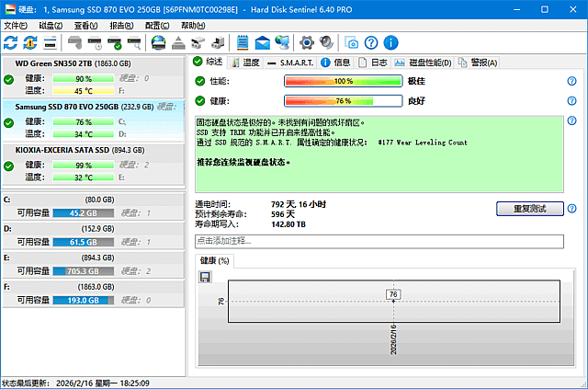Viewport: 588px width, 389px height.
Task: Click help icon beside the performance bar
Action: [571, 82]
